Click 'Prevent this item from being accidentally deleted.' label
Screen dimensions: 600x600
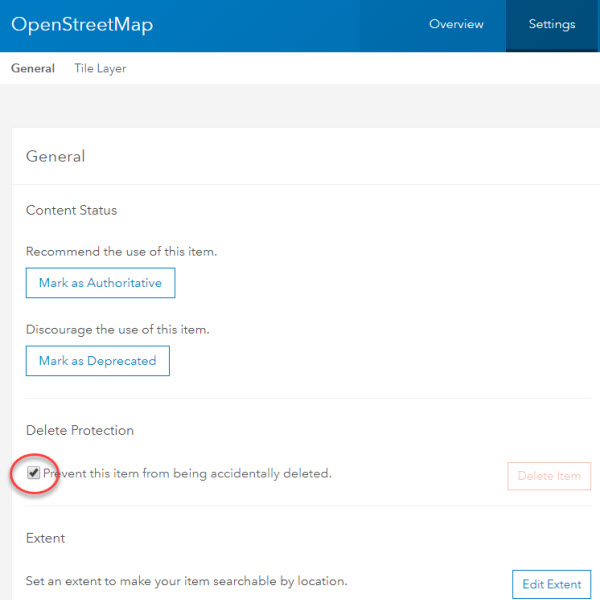(188, 474)
